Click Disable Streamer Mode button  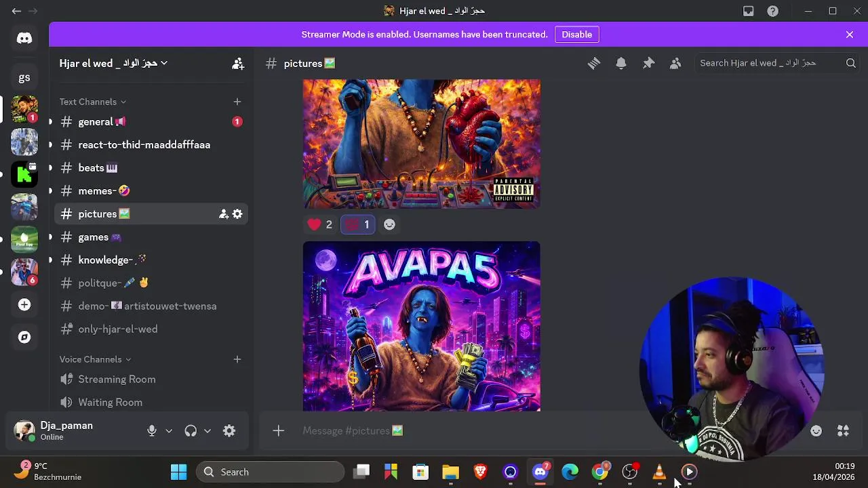coord(576,35)
